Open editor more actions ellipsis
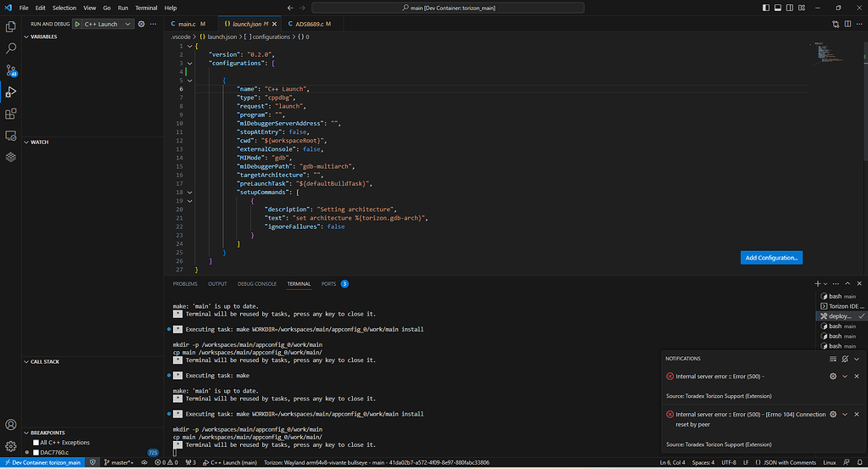 tap(860, 25)
